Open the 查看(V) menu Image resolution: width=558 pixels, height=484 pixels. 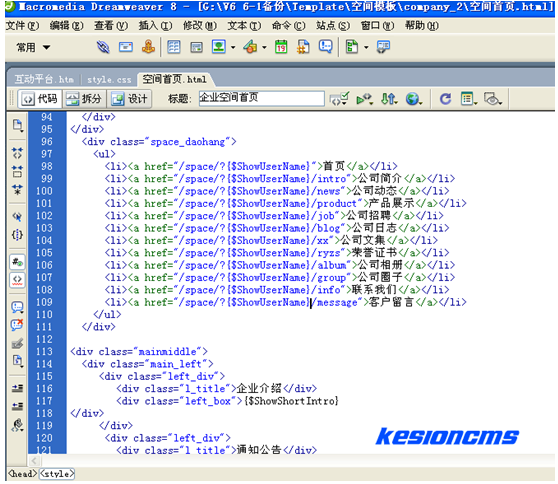tap(111, 26)
